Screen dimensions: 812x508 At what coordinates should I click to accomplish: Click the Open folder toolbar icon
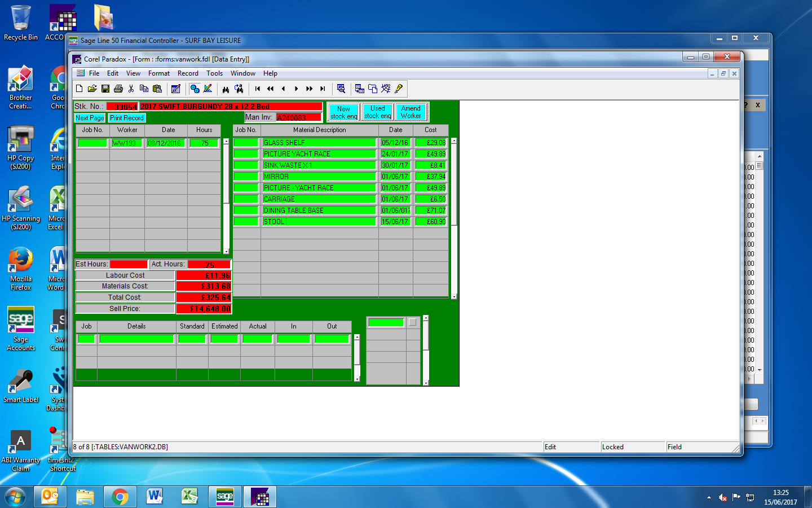coord(92,89)
